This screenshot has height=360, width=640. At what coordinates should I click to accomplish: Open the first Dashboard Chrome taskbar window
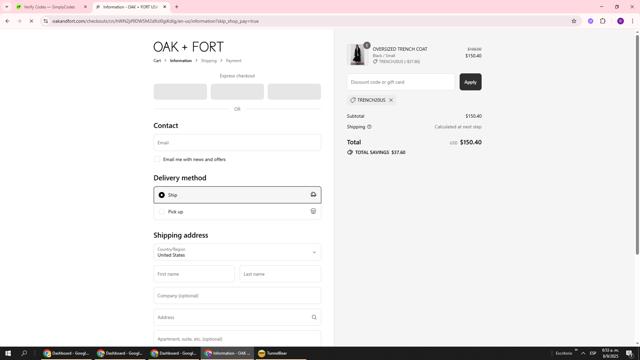pyautogui.click(x=67, y=353)
